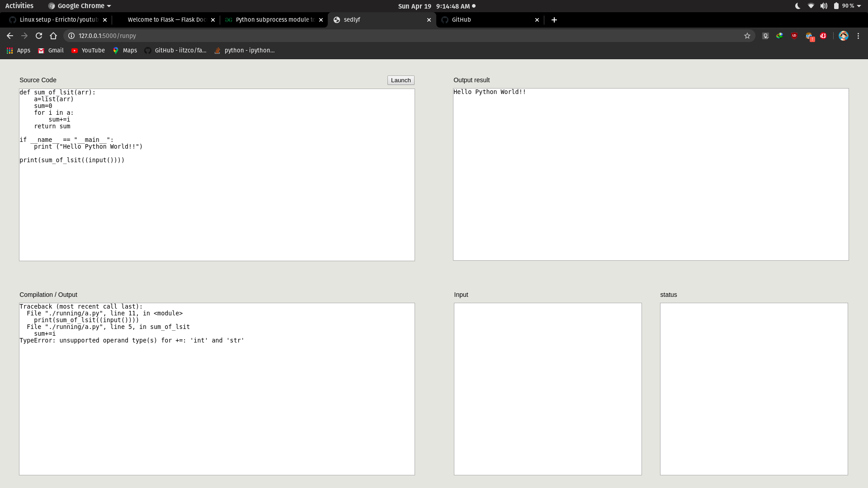868x488 pixels.
Task: Click the back navigation arrow
Action: 10,36
